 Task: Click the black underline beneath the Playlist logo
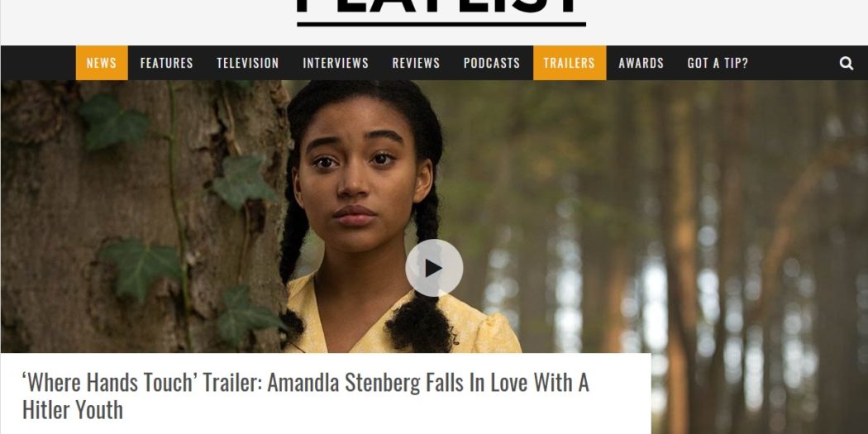(441, 24)
